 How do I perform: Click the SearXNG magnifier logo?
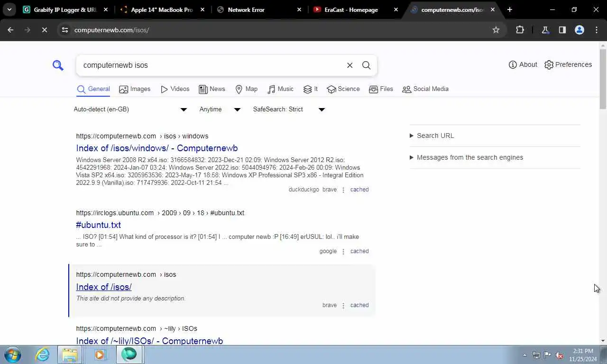pos(58,65)
